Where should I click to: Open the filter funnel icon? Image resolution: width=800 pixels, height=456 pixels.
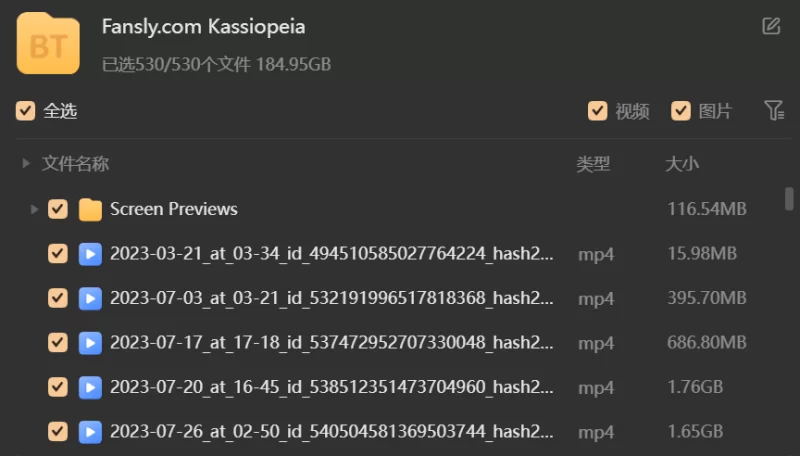point(774,110)
